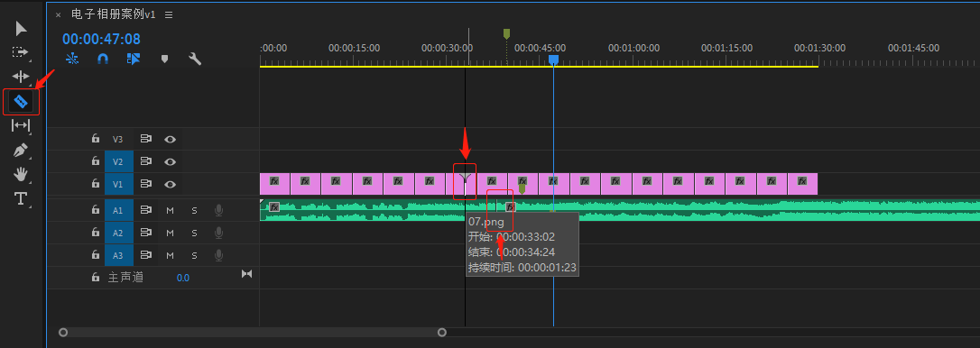Select the Razor tool
The image size is (980, 348).
pyautogui.click(x=21, y=101)
